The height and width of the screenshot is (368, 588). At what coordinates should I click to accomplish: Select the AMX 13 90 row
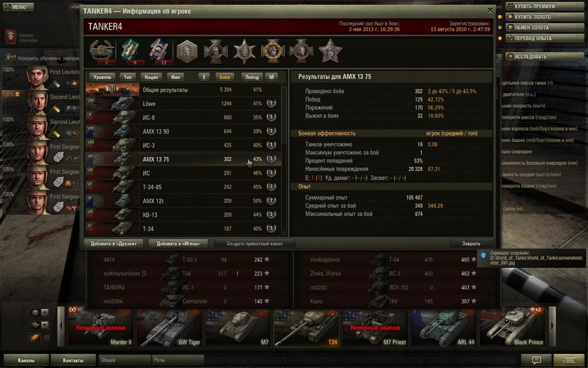(x=183, y=131)
